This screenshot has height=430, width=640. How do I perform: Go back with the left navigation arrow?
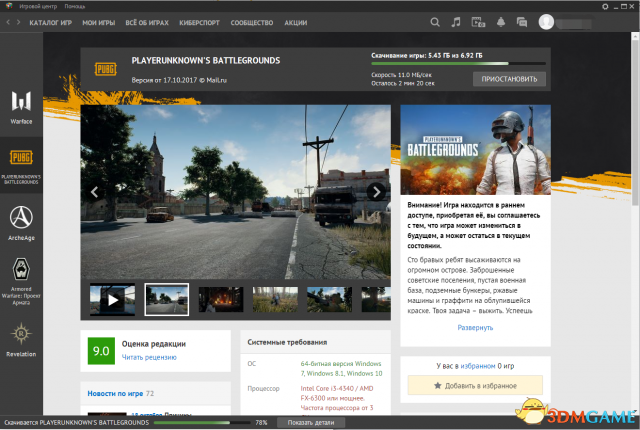pyautogui.click(x=8, y=22)
